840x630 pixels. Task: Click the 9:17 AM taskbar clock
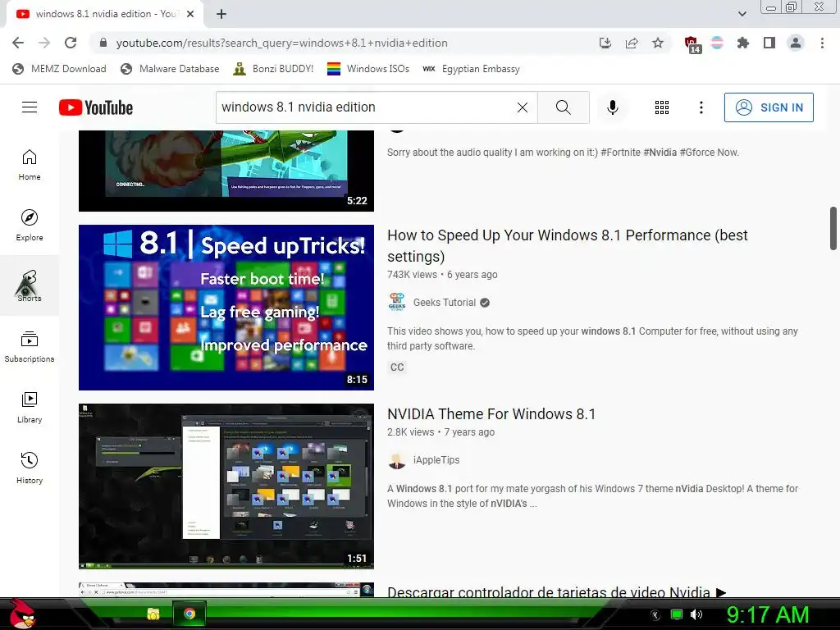768,614
